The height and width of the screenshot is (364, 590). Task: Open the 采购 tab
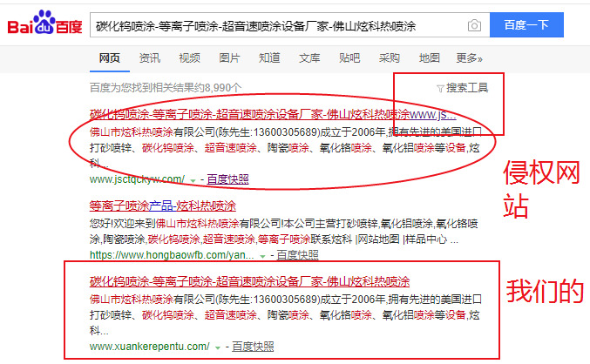(389, 57)
